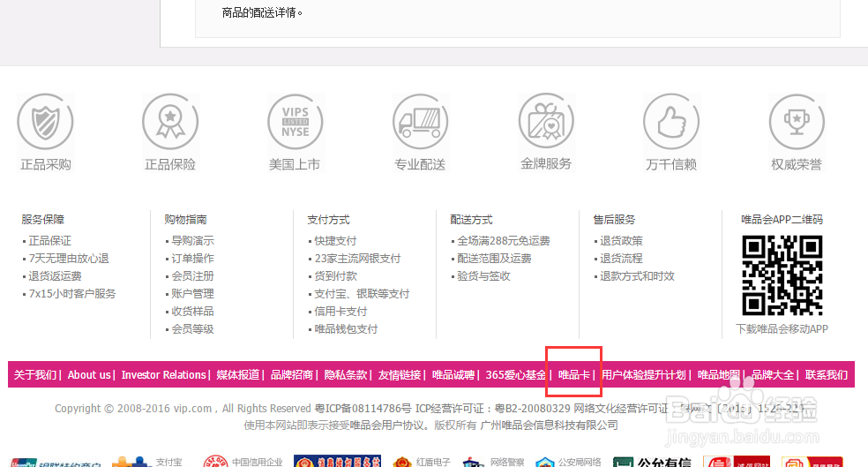Click the 权威荣誉 trophy icon

[797, 122]
